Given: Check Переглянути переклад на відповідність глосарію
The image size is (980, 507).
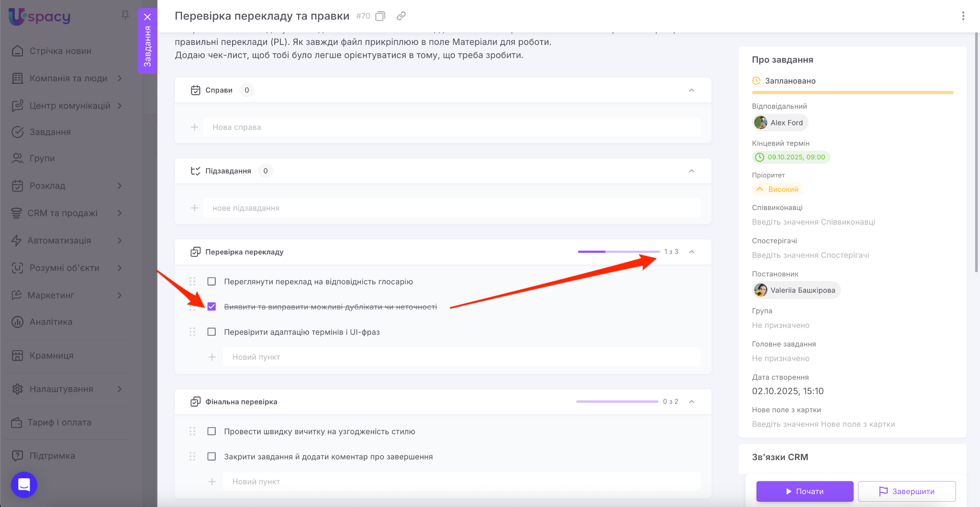Looking at the screenshot, I should pos(212,282).
